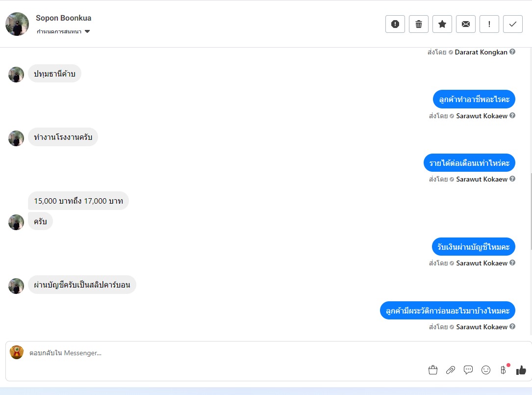The width and height of the screenshot is (532, 395).
Task: Select the 15,000 to 17,000 baht message bubble
Action: point(78,201)
